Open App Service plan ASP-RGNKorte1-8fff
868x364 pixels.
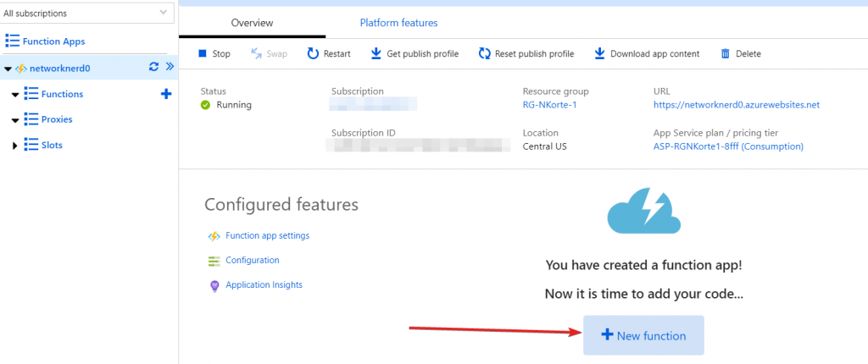point(728,146)
